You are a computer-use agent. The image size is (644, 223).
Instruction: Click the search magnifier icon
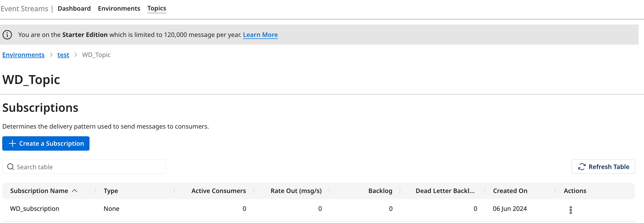point(10,167)
